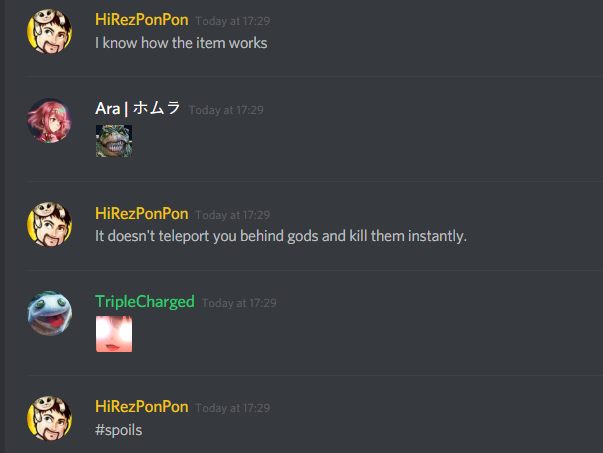Click TripleCharged's frog avatar
The image size is (603, 453).
pos(49,313)
